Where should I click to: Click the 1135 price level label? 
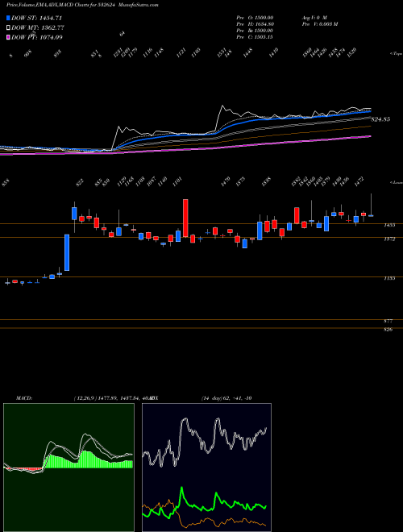click(x=389, y=278)
